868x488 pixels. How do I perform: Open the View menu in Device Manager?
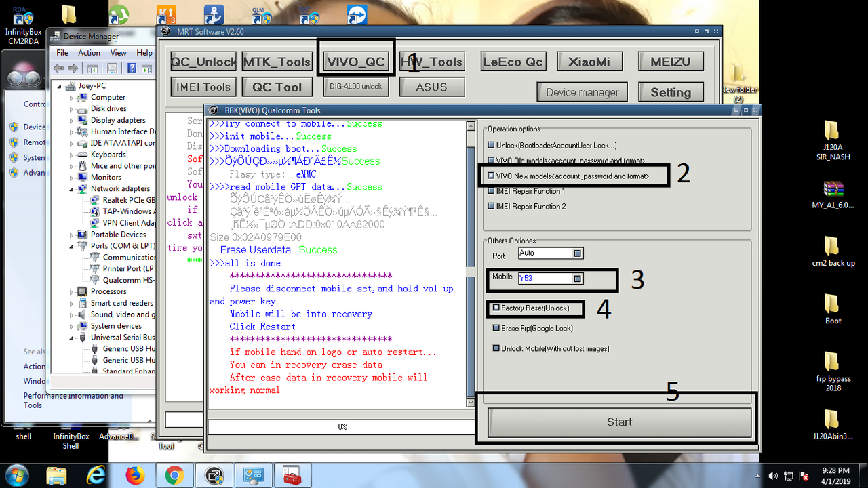[x=118, y=53]
